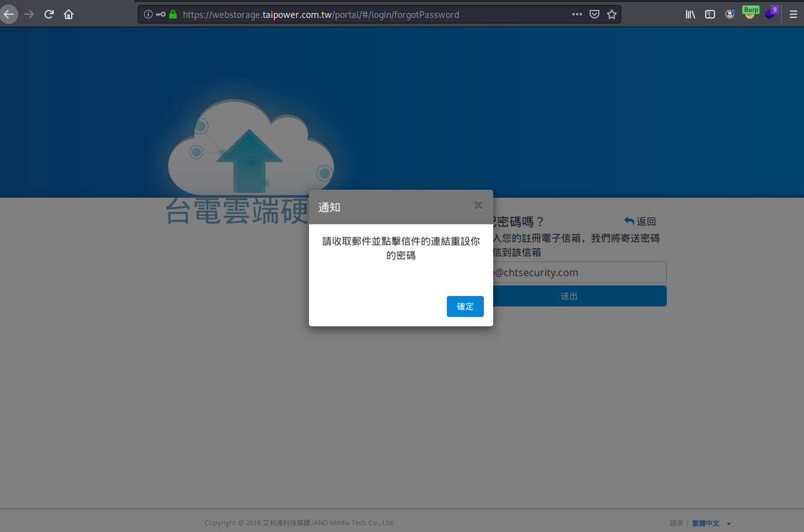
Task: Save page to Pocket icon
Action: pyautogui.click(x=595, y=14)
